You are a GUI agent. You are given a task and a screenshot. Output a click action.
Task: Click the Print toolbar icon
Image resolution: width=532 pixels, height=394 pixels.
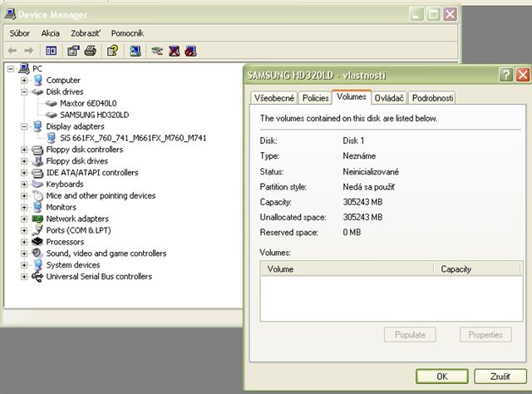tap(91, 51)
